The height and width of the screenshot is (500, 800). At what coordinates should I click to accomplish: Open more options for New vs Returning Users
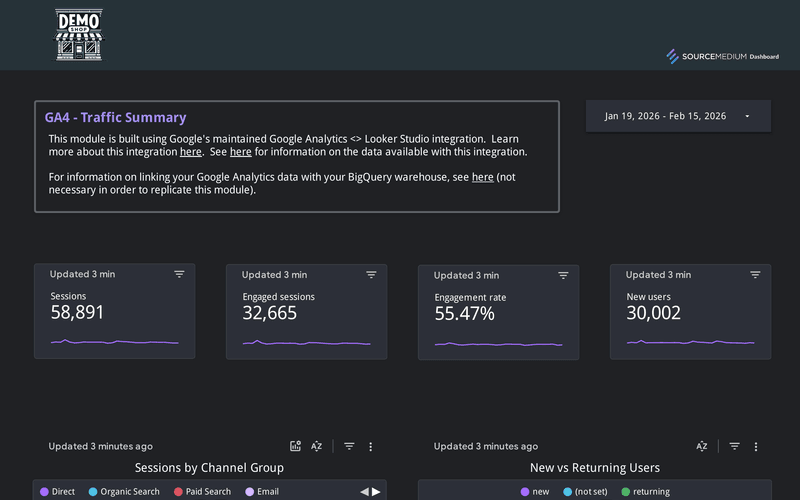tap(755, 446)
